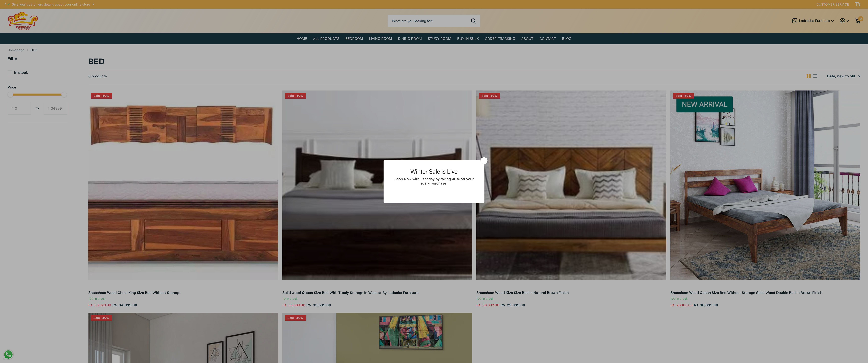Click price Rs. 34,999.00
Viewport: 868px width, 363px height.
[125, 305]
